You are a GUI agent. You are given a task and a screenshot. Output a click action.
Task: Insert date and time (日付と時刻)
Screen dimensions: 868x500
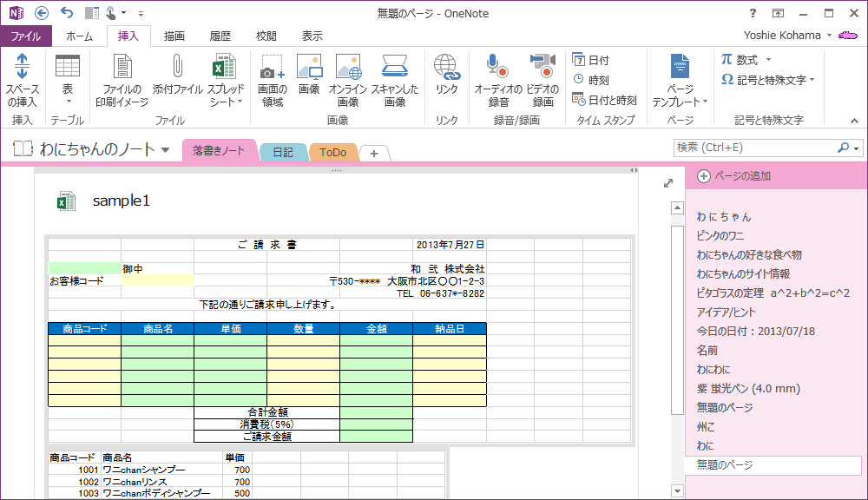point(604,100)
